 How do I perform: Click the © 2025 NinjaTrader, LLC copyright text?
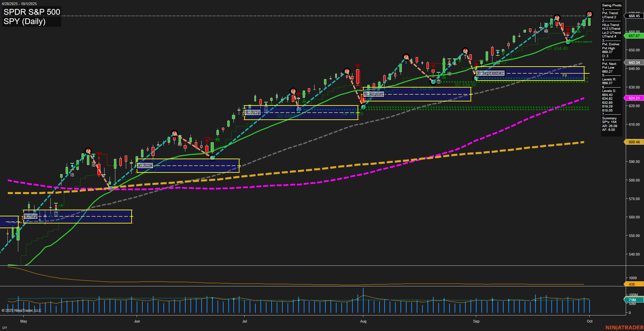coord(21,310)
